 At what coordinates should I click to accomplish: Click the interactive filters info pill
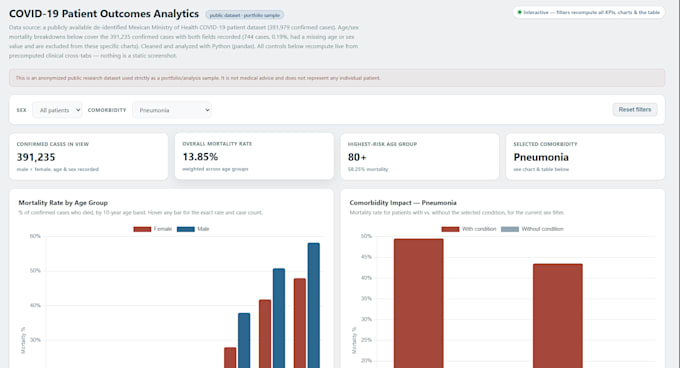pos(588,13)
